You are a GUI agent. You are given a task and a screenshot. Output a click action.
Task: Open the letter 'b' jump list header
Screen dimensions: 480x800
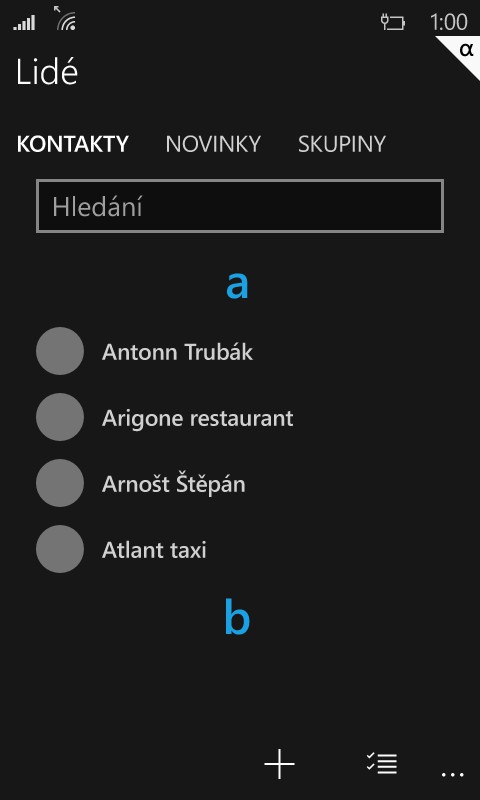237,617
